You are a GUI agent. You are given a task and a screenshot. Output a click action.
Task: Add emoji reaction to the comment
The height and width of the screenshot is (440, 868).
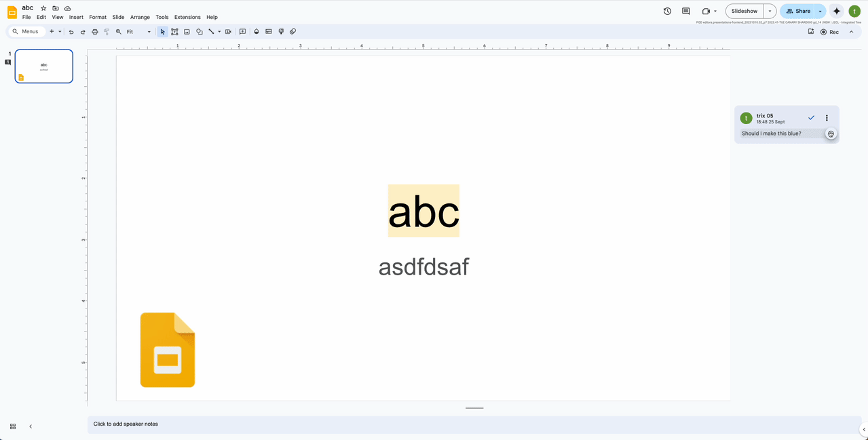pos(831,134)
